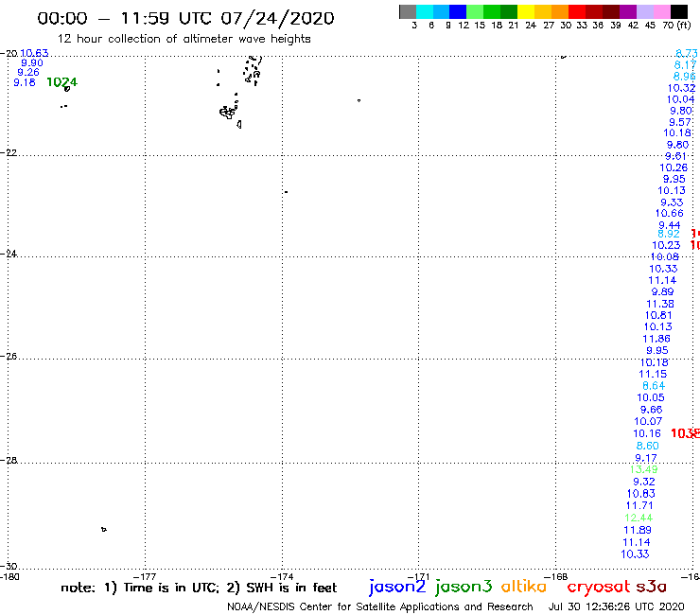
Task: Click the wave height value 9.18
Action: pos(25,82)
